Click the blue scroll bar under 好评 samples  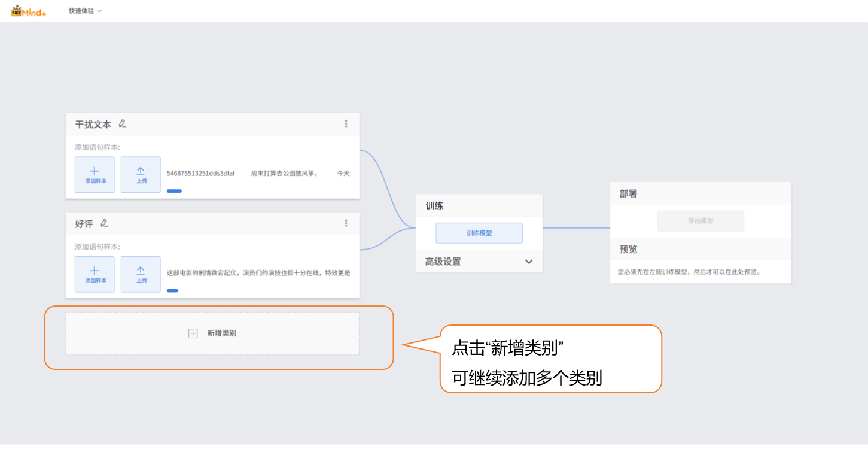coord(172,290)
